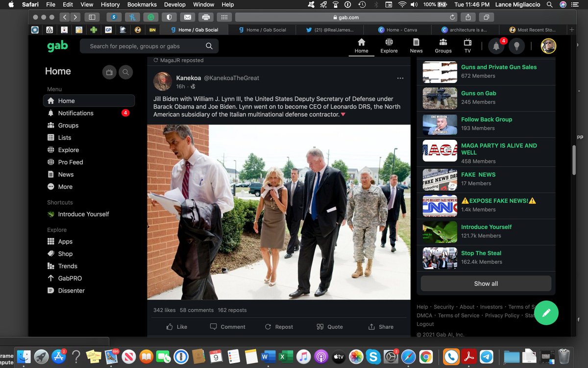588x368 pixels.
Task: Click the Like thumbs-up on Kanekoa's post
Action: (x=177, y=327)
